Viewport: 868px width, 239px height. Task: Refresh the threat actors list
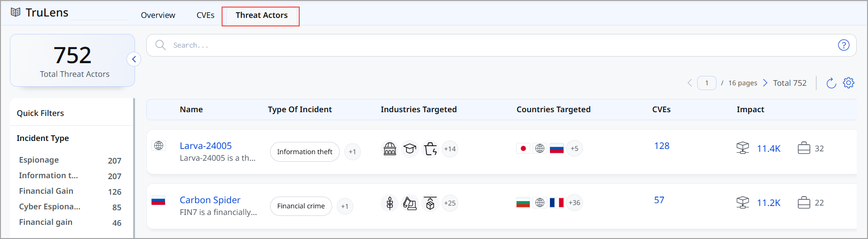831,83
